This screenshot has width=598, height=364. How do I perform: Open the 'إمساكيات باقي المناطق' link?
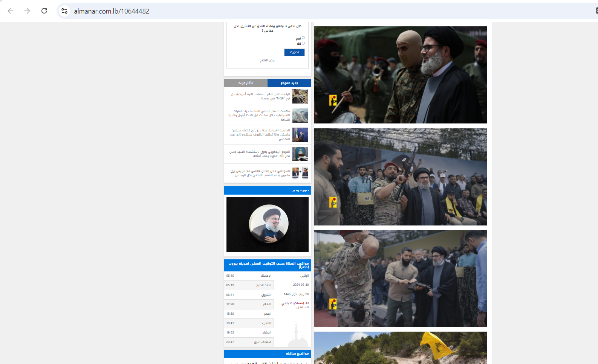click(295, 305)
